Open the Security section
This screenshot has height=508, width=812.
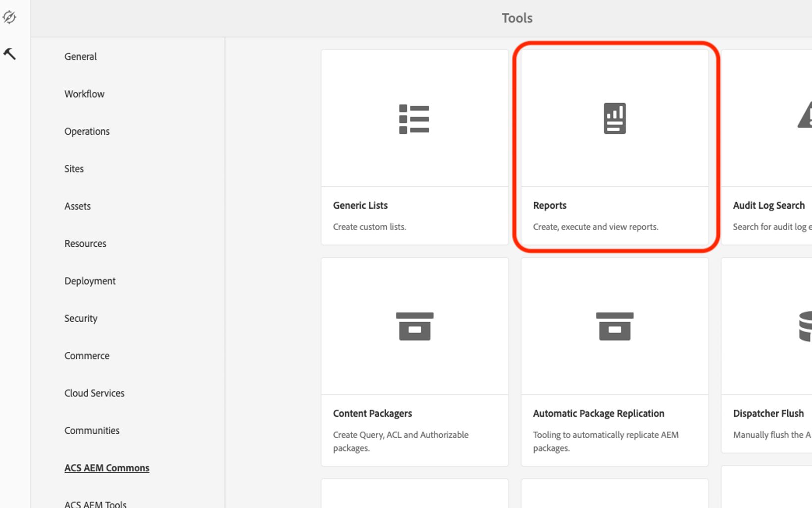point(81,318)
